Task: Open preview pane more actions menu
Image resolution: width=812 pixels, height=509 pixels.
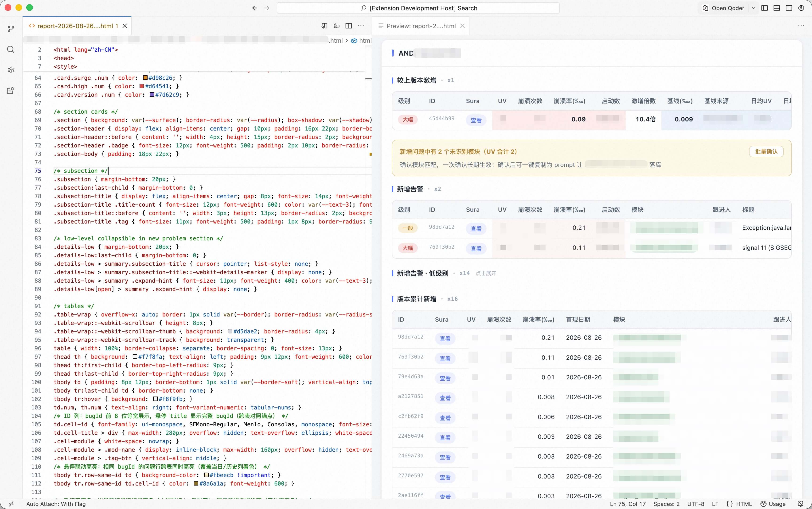Action: (x=801, y=26)
